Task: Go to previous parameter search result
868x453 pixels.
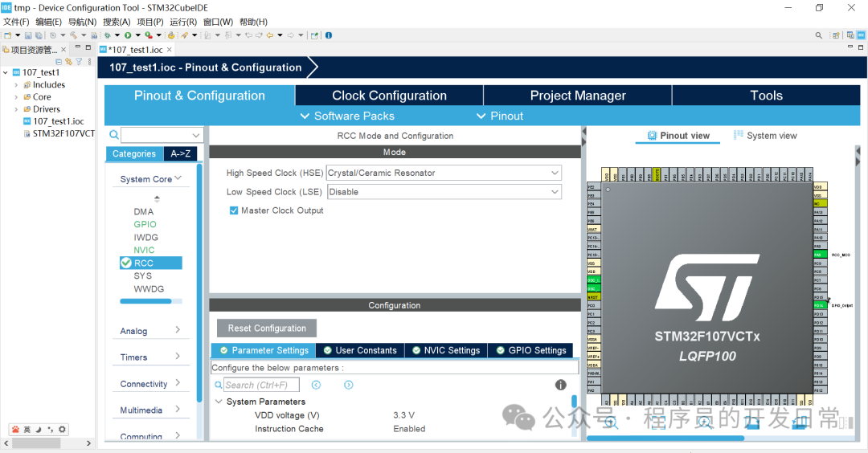Action: [316, 385]
